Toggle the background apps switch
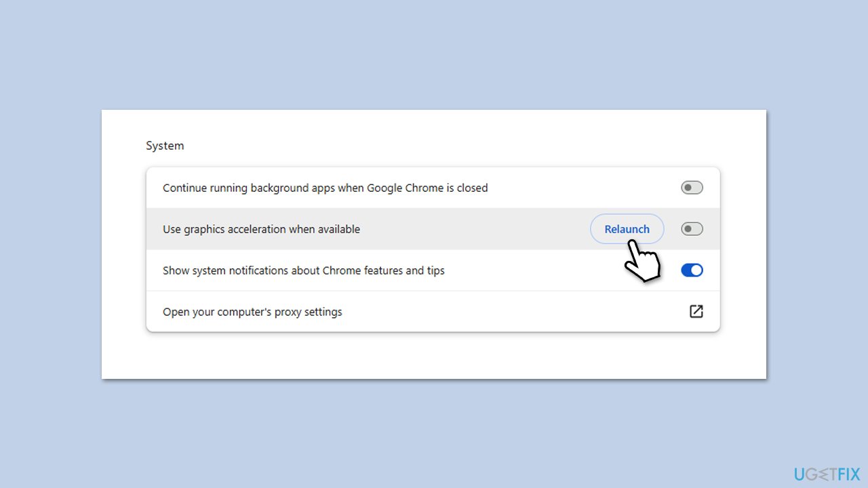This screenshot has height=488, width=868. tap(692, 188)
